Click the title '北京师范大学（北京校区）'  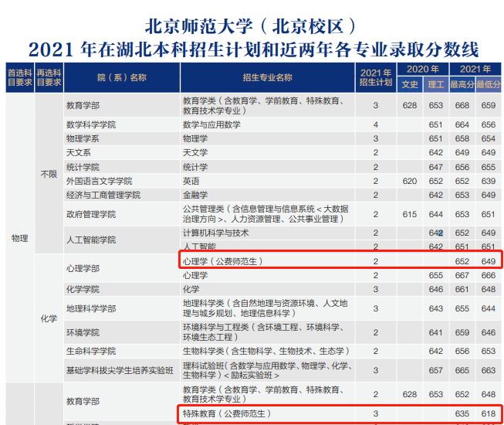point(250,26)
